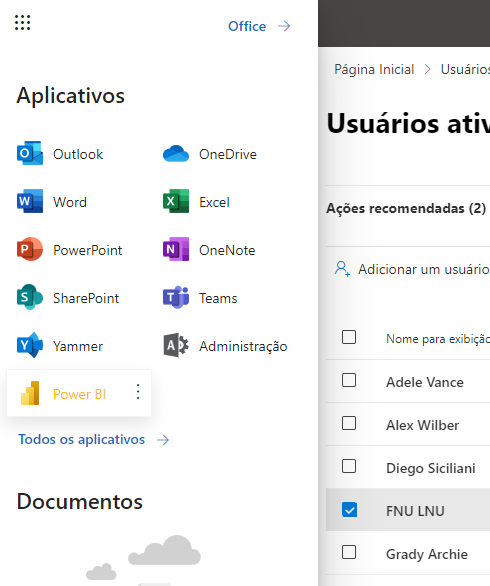Click the app launcher waffle icon
The height and width of the screenshot is (586, 490).
pyautogui.click(x=22, y=23)
